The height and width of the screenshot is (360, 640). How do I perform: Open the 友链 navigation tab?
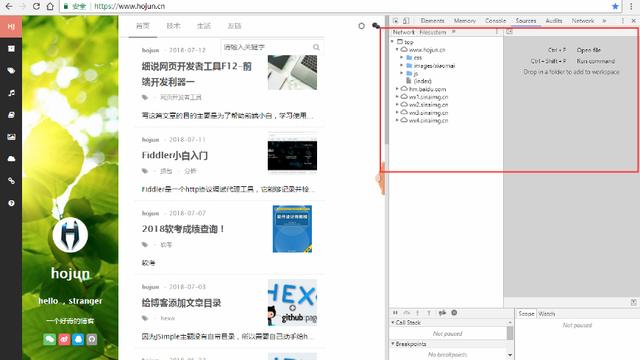pos(234,26)
